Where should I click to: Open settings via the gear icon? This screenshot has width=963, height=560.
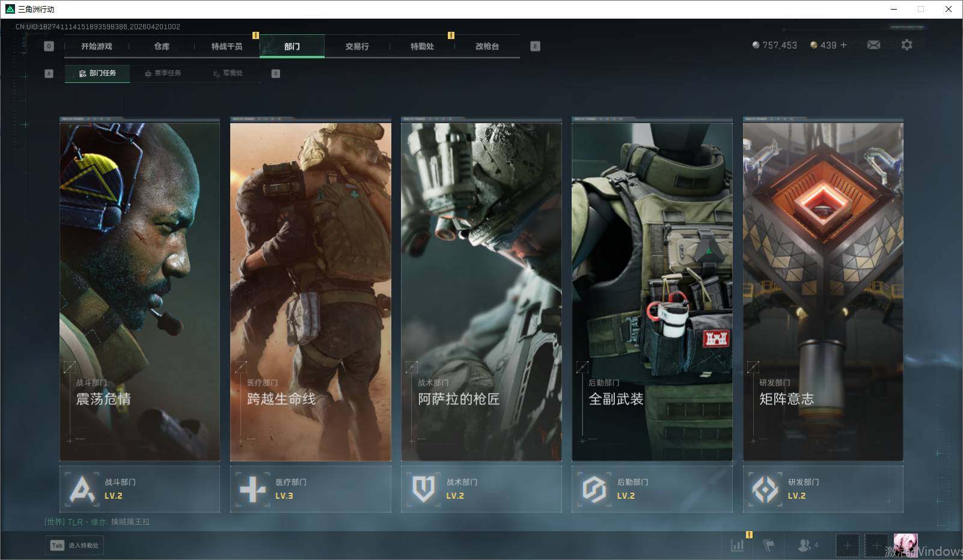906,45
